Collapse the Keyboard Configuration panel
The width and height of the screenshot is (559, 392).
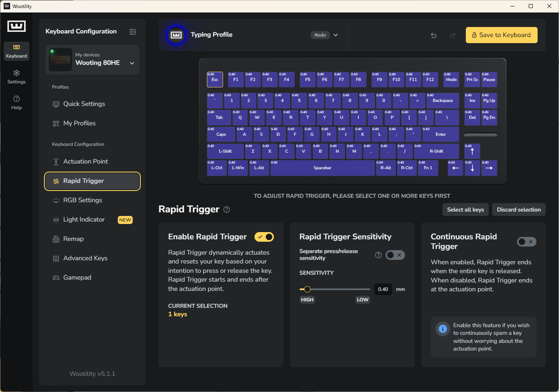pos(133,32)
